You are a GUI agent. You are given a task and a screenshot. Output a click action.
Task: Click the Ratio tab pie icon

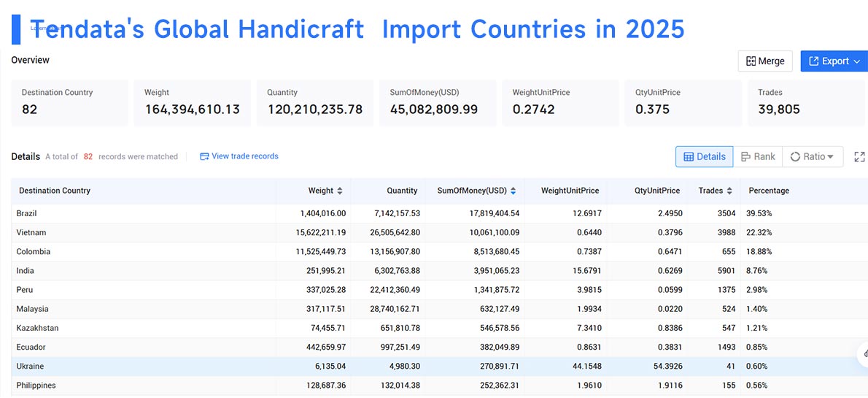tap(795, 156)
